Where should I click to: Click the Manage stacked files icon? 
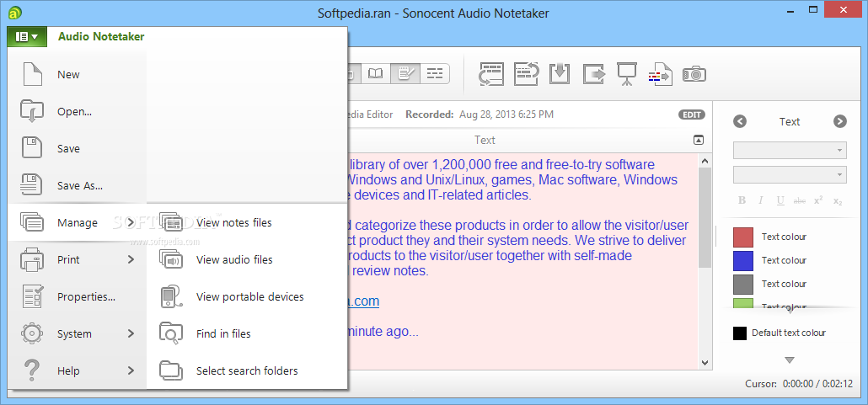(x=31, y=222)
